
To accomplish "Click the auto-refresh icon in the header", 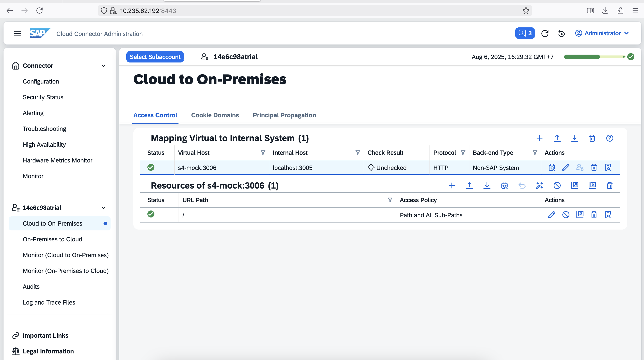I will point(562,33).
